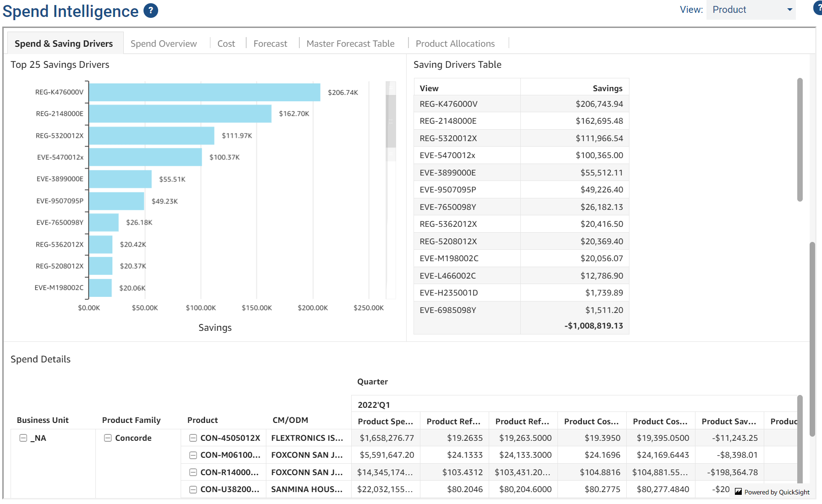This screenshot has height=504, width=822.
Task: Click the bar chart vertical range slider
Action: pyautogui.click(x=391, y=121)
